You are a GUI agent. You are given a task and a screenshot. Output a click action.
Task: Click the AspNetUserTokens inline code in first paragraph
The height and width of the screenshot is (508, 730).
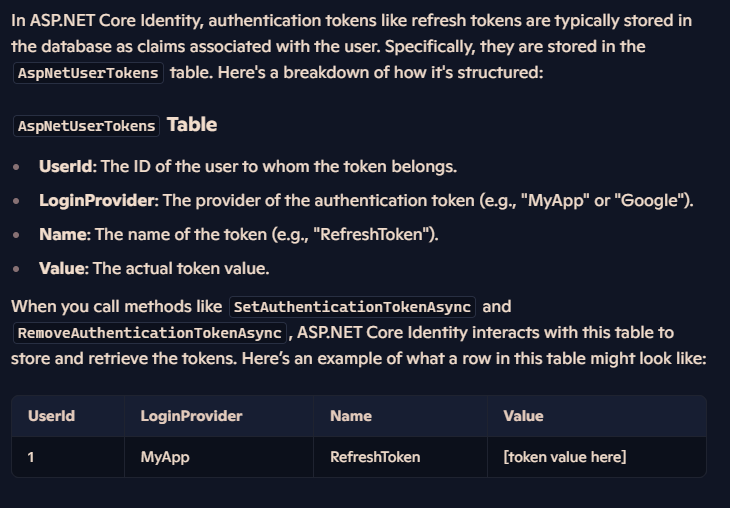(88, 73)
